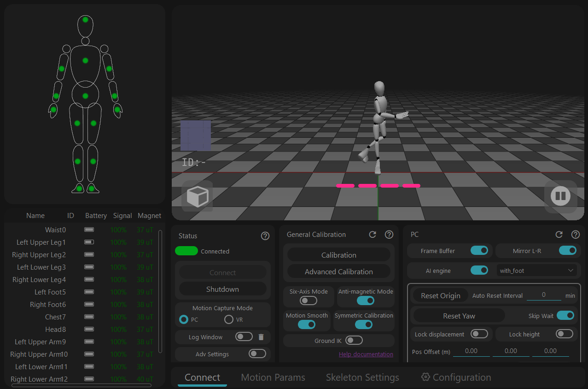Toggle Ground IK on
Image resolution: width=588 pixels, height=389 pixels.
tap(354, 341)
